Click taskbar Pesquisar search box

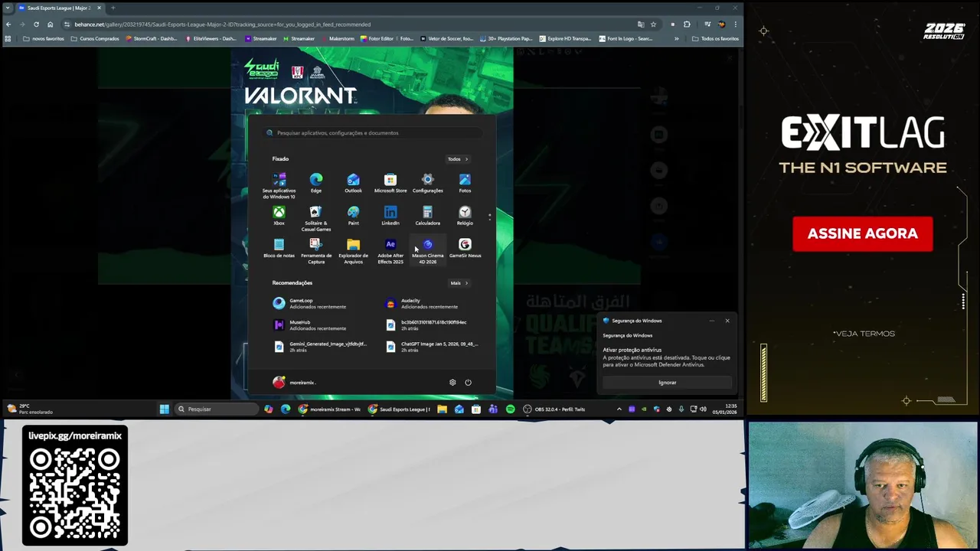pyautogui.click(x=217, y=409)
